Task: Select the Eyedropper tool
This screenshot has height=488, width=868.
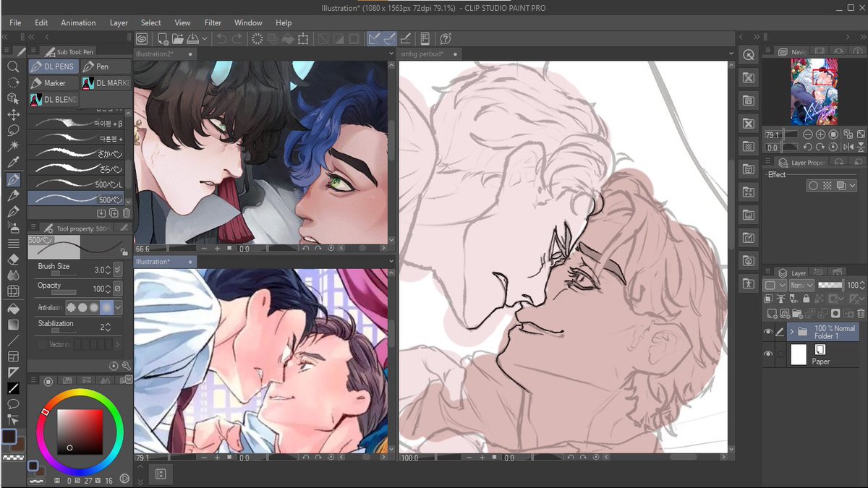Action: (x=13, y=162)
